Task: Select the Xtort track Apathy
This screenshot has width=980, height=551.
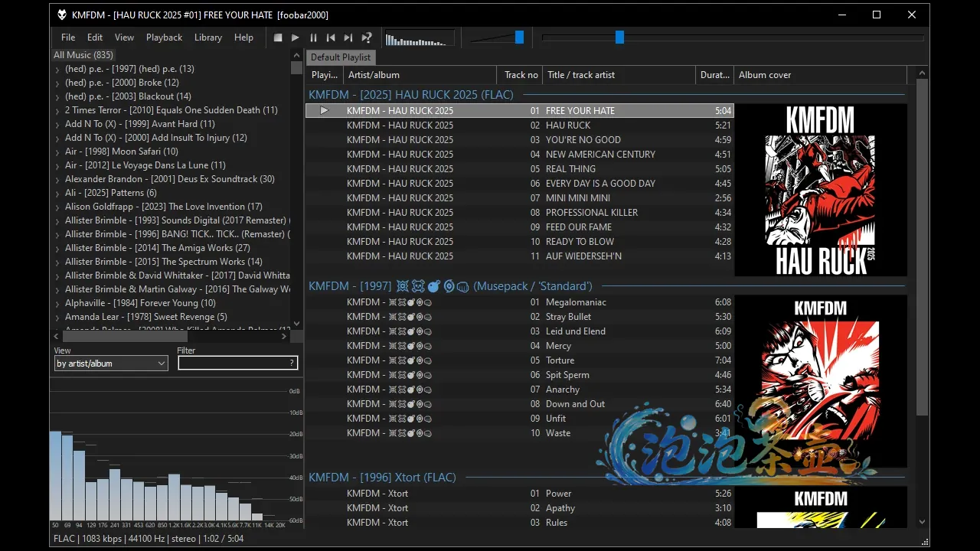Action: point(520,507)
